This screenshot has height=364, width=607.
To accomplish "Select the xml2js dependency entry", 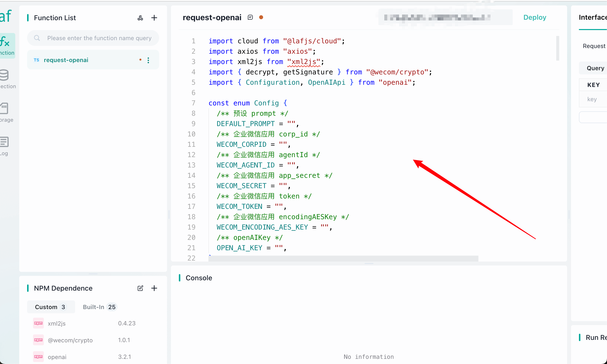I will click(57, 323).
